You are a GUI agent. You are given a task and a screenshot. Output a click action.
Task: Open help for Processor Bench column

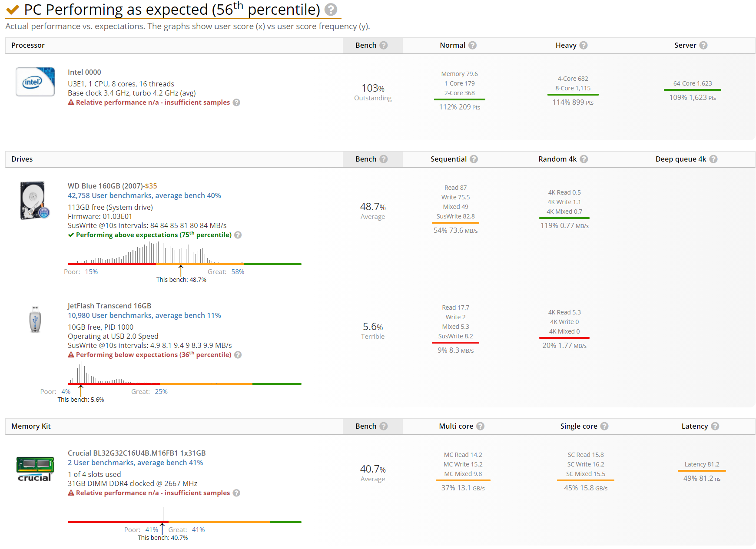[384, 45]
